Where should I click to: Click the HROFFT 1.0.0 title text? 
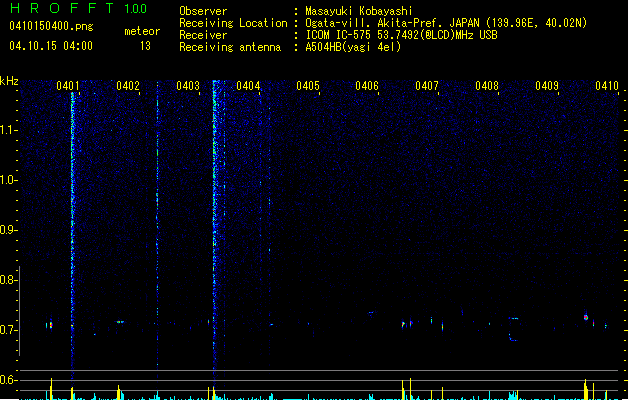coord(78,8)
